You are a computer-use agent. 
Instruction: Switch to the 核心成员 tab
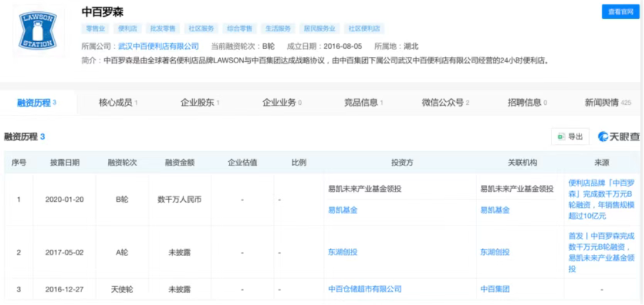point(117,102)
